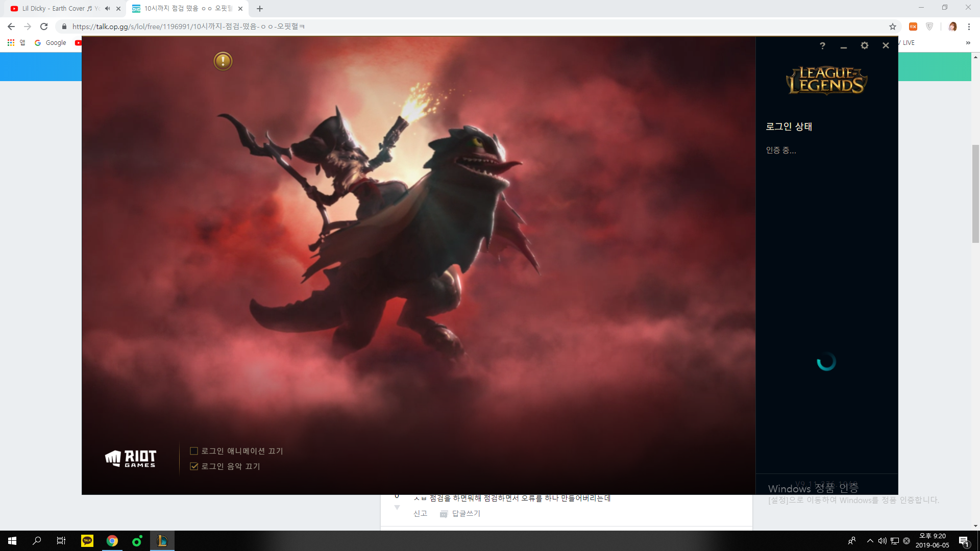This screenshot has height=551, width=980.
Task: Close the Lil Dicky YouTube tab
Action: (118, 9)
